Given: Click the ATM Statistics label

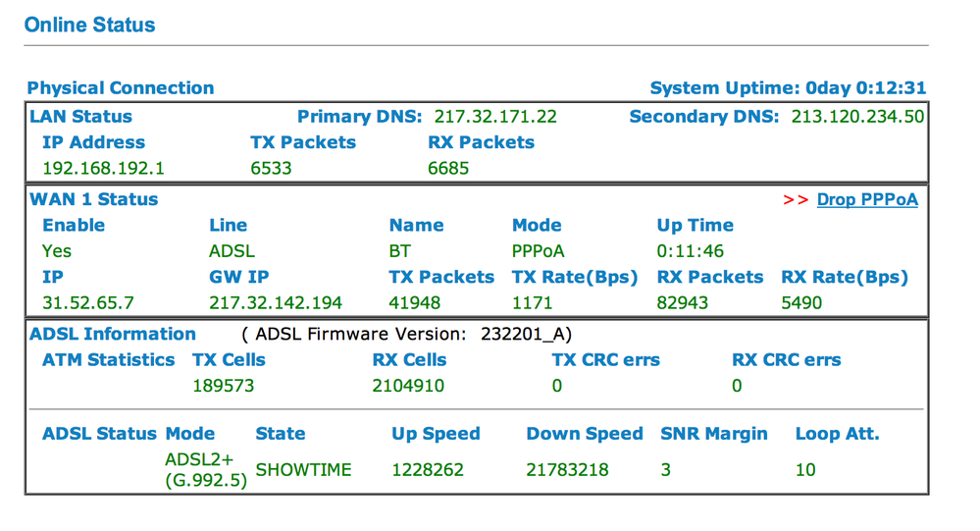Looking at the screenshot, I should click(x=109, y=360).
